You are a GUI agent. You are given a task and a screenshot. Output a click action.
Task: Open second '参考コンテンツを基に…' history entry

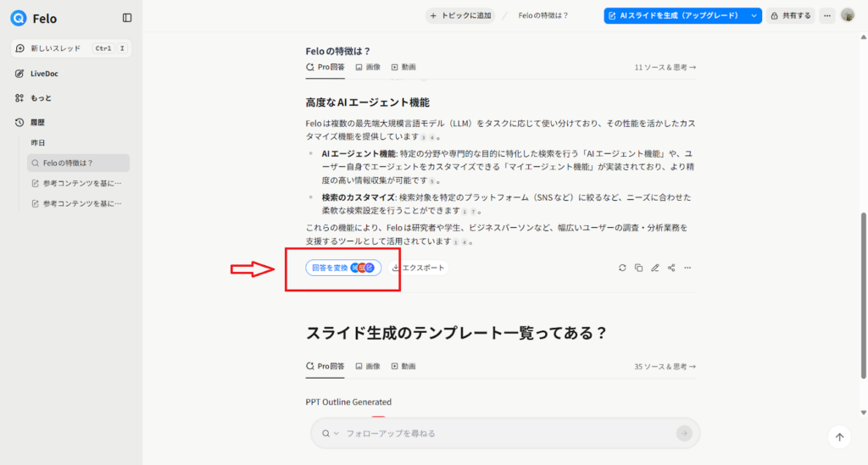(x=78, y=203)
